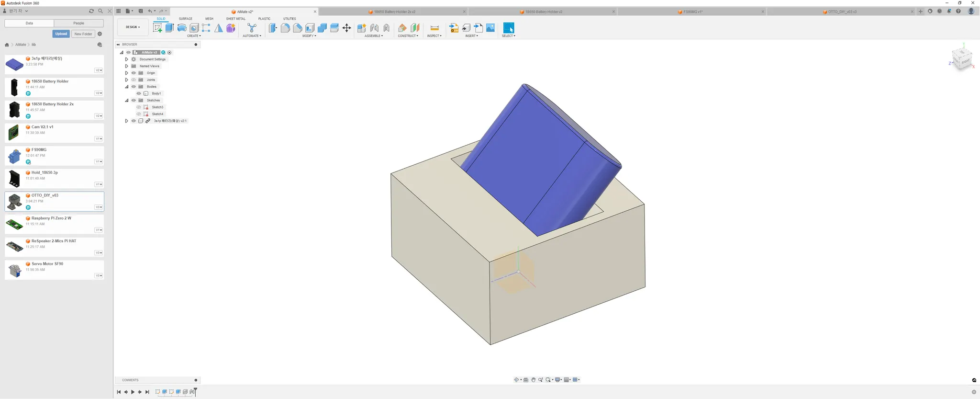Search in the data panel
The height and width of the screenshot is (399, 980).
(x=100, y=11)
